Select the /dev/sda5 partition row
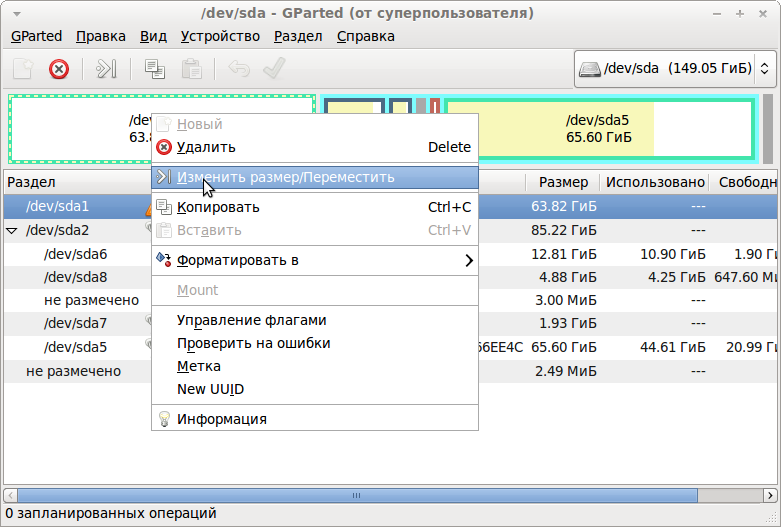 coord(390,347)
